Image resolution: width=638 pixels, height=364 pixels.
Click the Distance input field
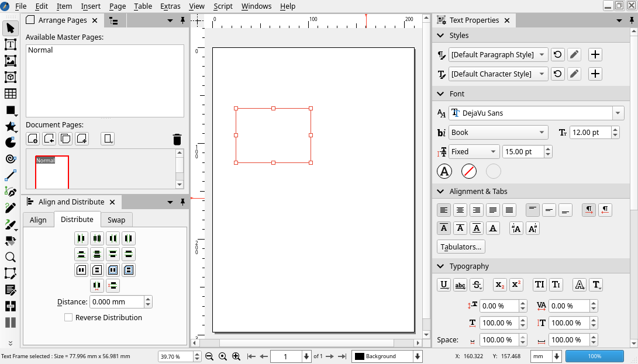point(116,302)
